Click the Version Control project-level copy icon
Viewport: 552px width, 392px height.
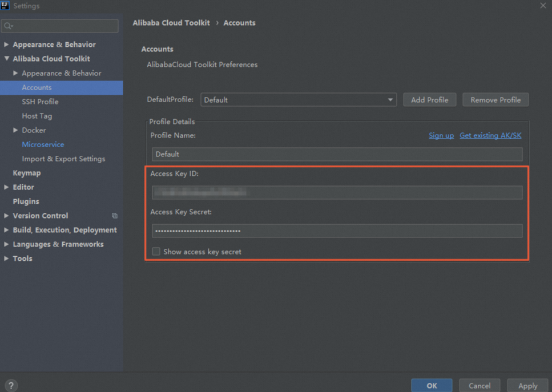114,216
